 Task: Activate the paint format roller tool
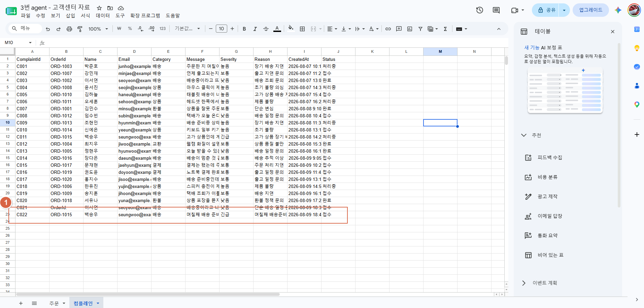(x=80, y=29)
